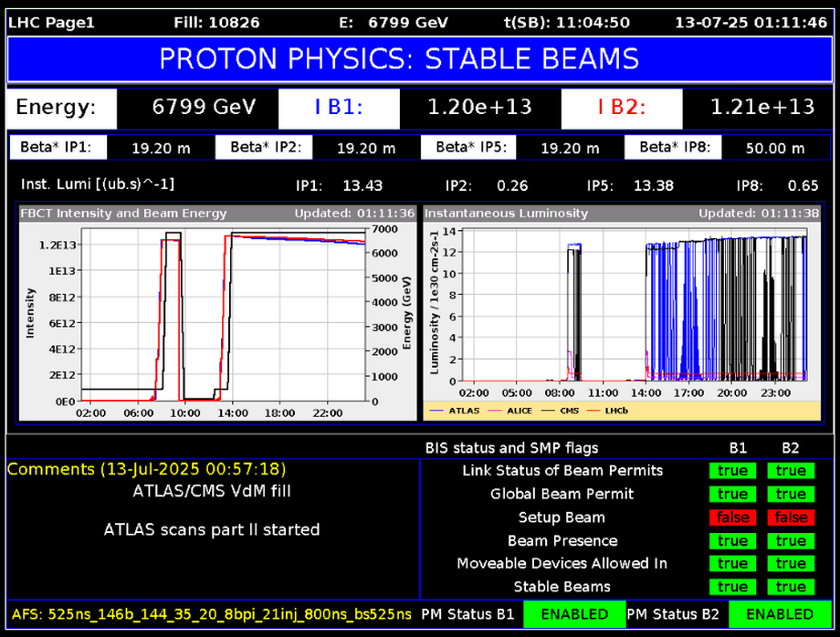Select the white Energy label box
The width and height of the screenshot is (840, 637).
60,108
